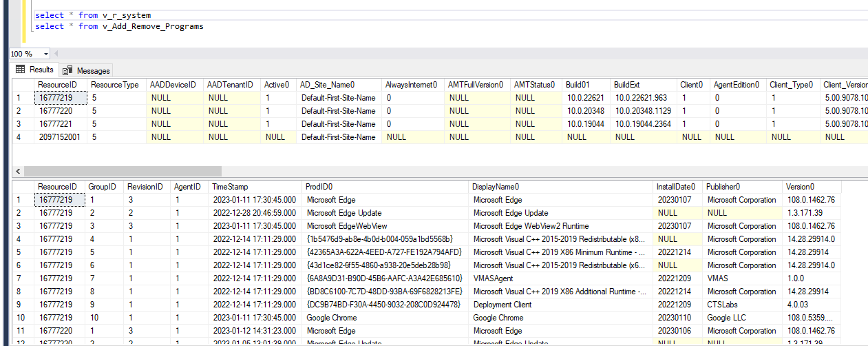The width and height of the screenshot is (868, 346).
Task: Click the 10.0.22621.963 BuildExt cell
Action: [x=644, y=98]
